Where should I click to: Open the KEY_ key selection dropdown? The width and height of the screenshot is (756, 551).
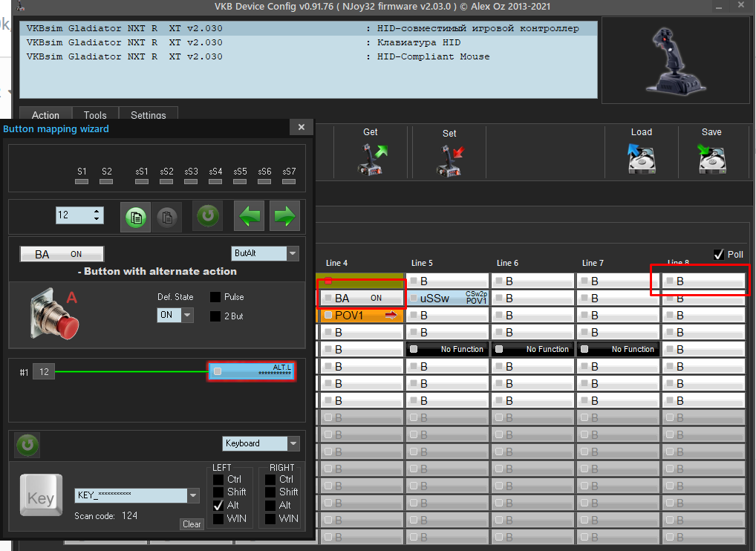tap(193, 495)
